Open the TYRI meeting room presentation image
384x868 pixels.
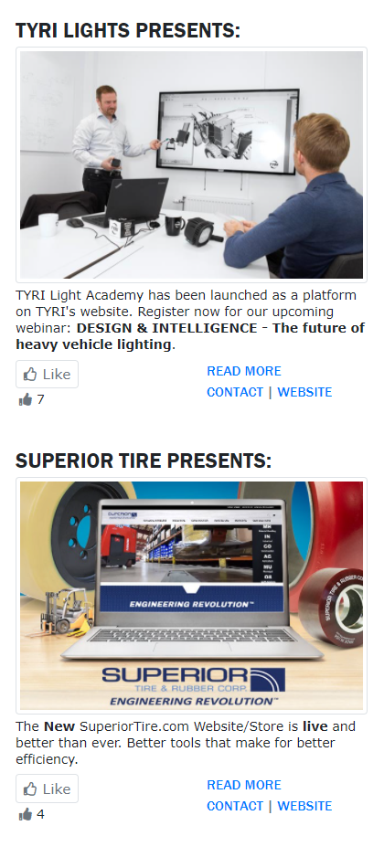pyautogui.click(x=192, y=165)
